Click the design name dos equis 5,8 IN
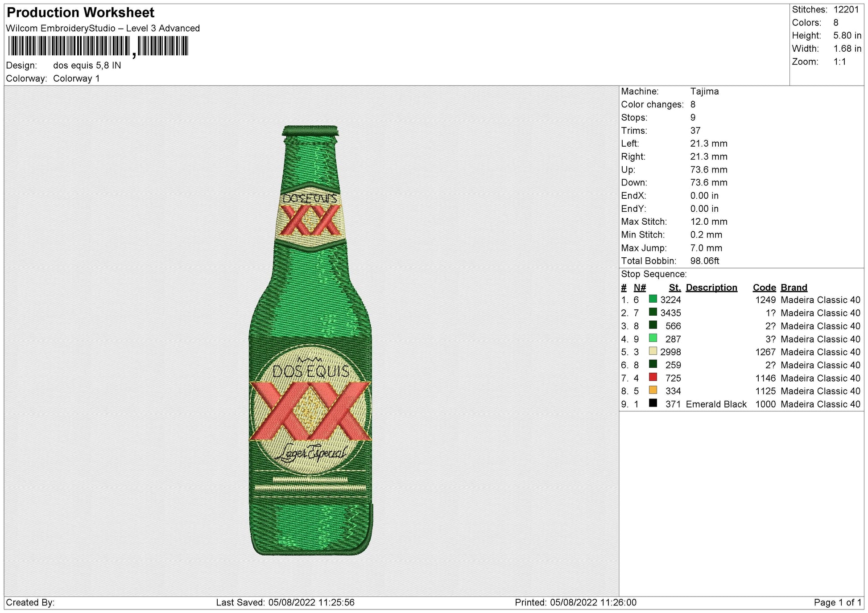 [87, 66]
